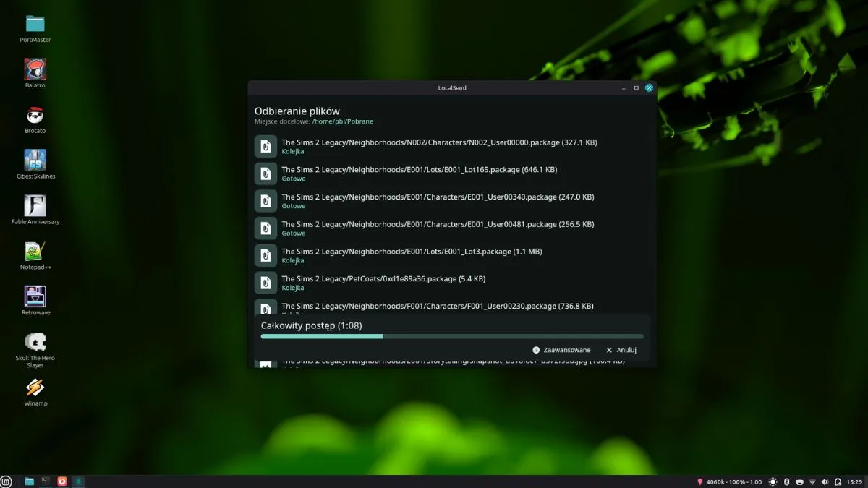This screenshot has width=868, height=488.
Task: Click the 4060k - 100% - 1.00 indicator
Action: point(734,481)
